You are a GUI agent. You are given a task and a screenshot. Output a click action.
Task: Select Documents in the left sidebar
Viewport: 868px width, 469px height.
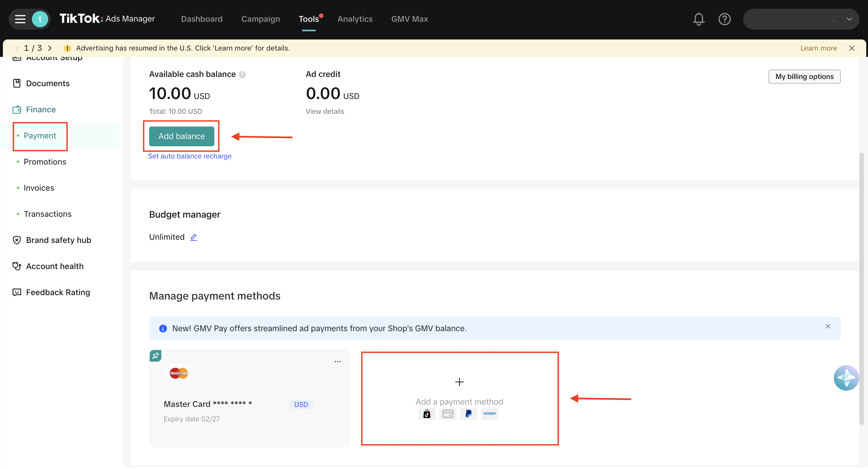click(x=48, y=83)
